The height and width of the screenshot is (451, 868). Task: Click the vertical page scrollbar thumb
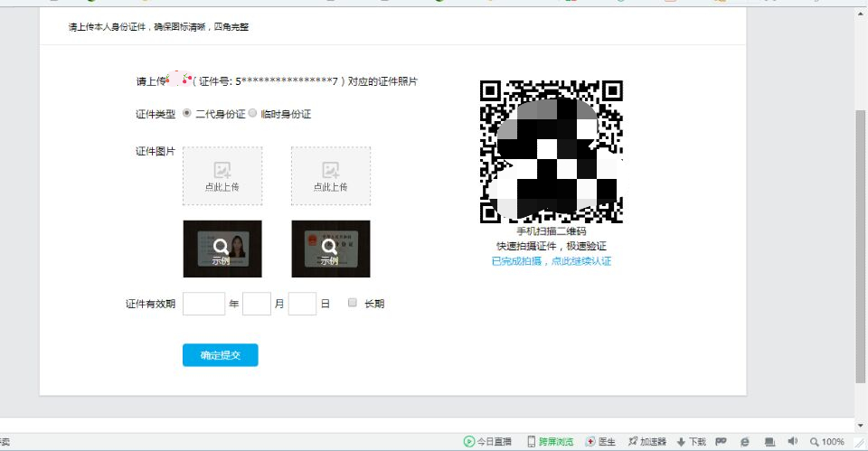(x=860, y=246)
